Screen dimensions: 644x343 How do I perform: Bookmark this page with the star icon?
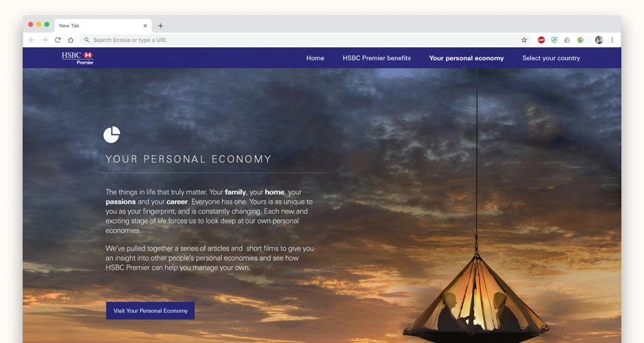click(x=524, y=40)
